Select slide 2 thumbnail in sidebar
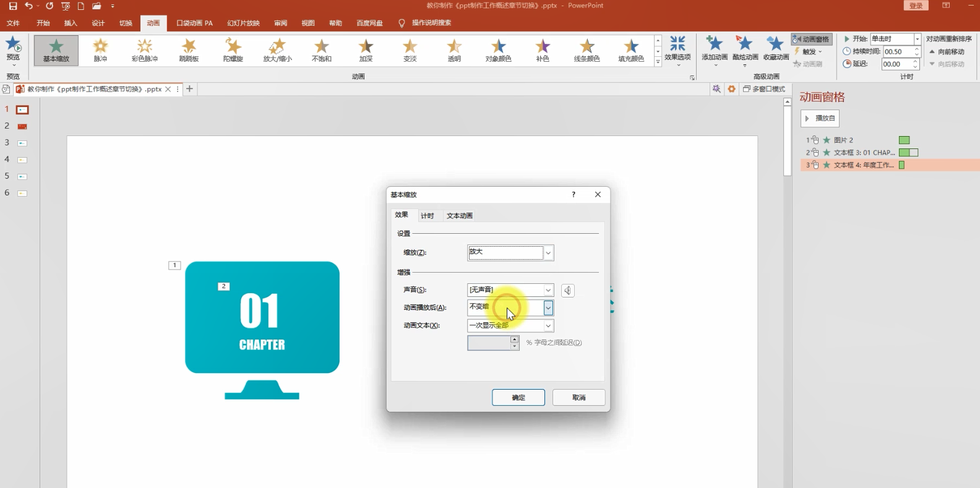 pos(22,126)
